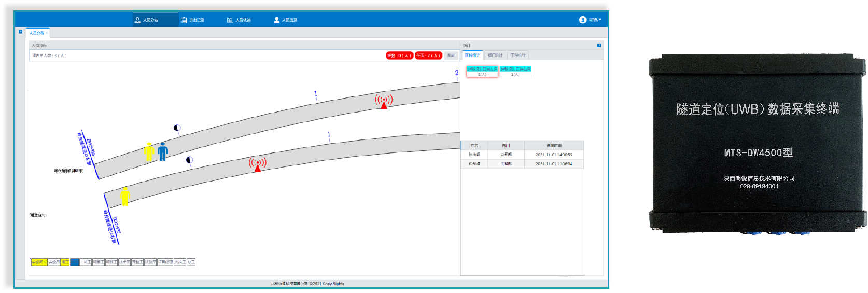Switch to 工种统计 job type statistics tab
Viewport: 868px width, 293px height.
(517, 55)
